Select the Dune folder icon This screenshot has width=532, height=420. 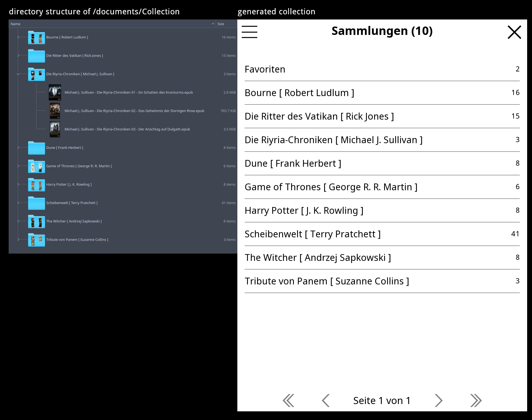(x=36, y=148)
